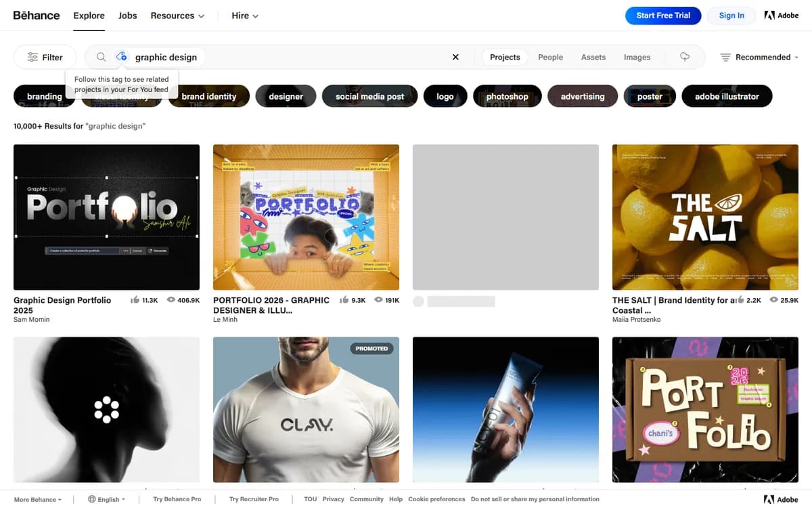This screenshot has width=812, height=508.
Task: Open the Graphic Design Portfolio 2025 thumbnail
Action: click(x=106, y=217)
